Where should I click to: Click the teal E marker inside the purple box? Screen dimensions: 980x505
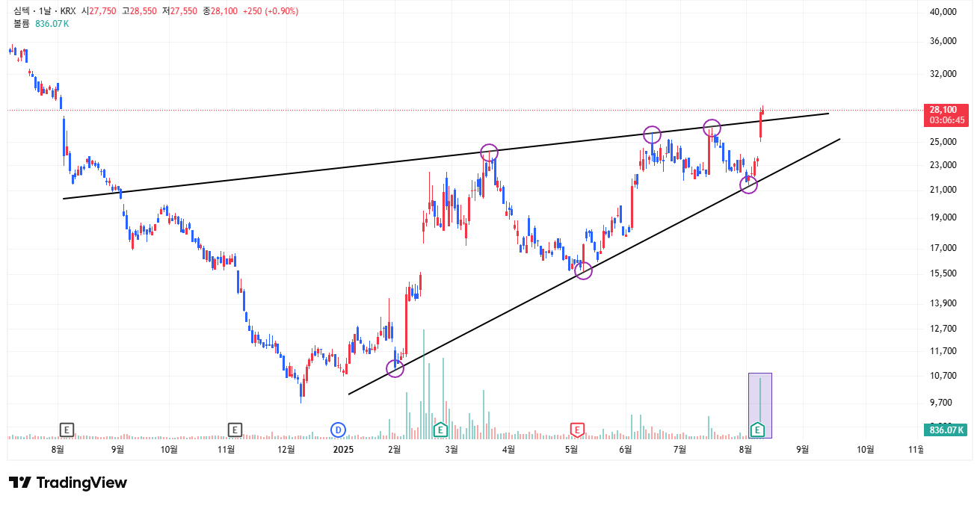click(757, 430)
